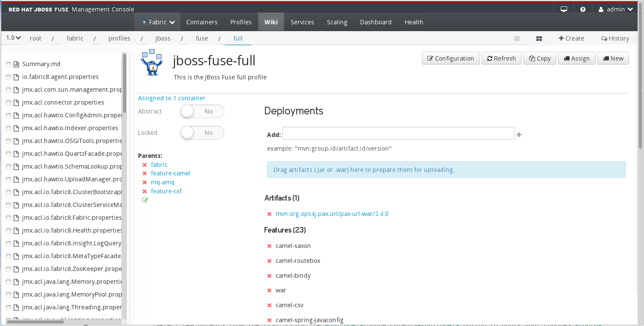Switch to the list view icon
Screen dimensions: 644x326
click(x=517, y=38)
